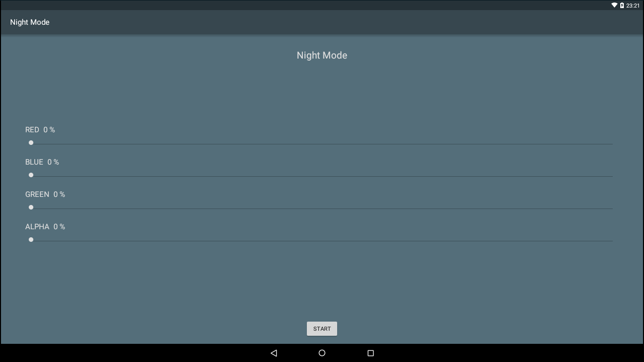The image size is (644, 362).
Task: Tap the Android back navigation icon
Action: tap(274, 353)
